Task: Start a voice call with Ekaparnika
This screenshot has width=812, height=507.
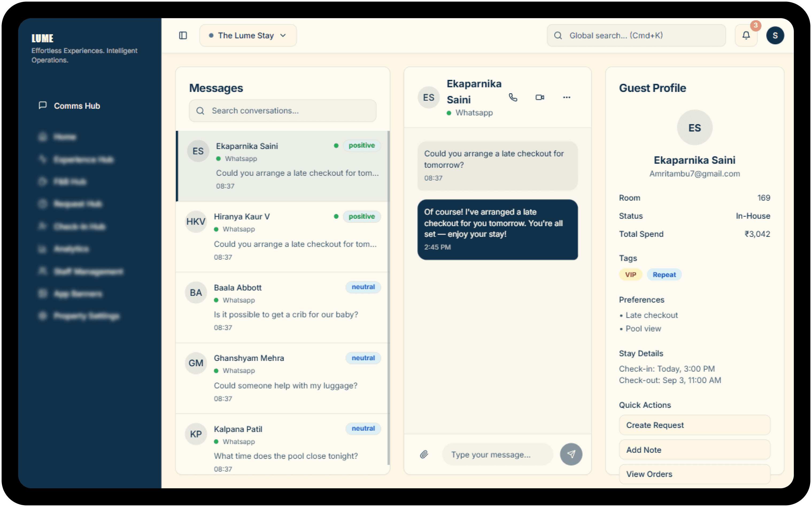Action: [x=513, y=97]
